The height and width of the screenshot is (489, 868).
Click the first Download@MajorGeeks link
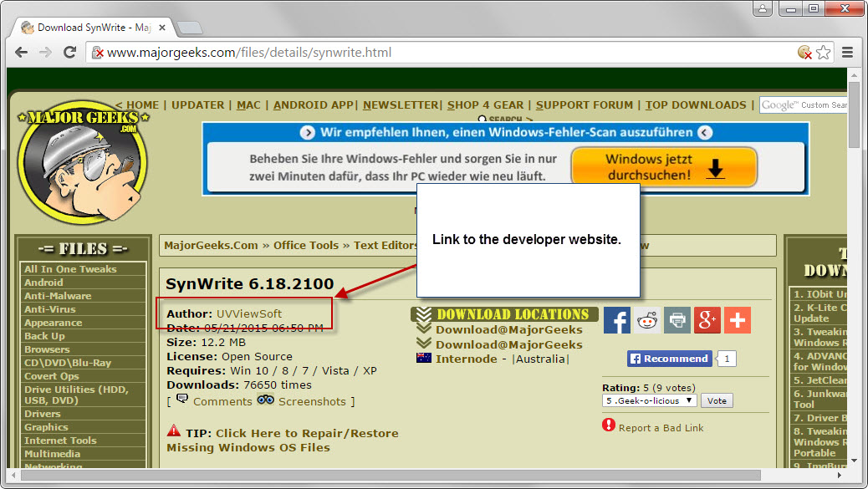click(508, 329)
